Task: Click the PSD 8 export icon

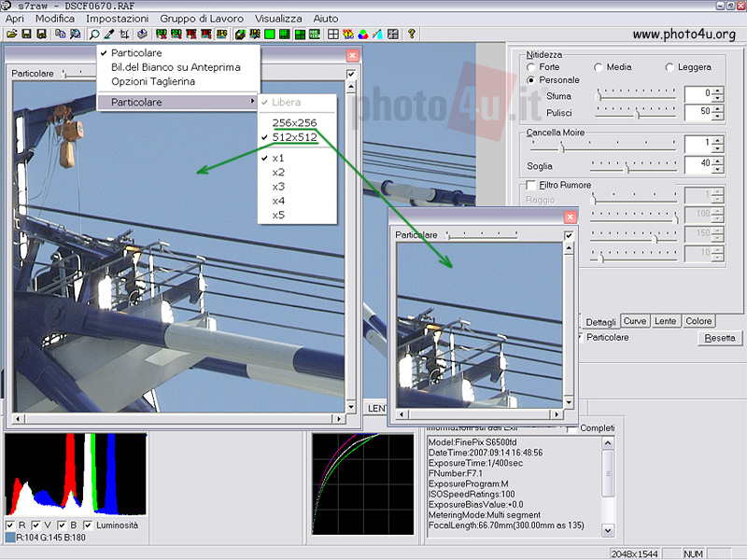Action: tap(176, 34)
